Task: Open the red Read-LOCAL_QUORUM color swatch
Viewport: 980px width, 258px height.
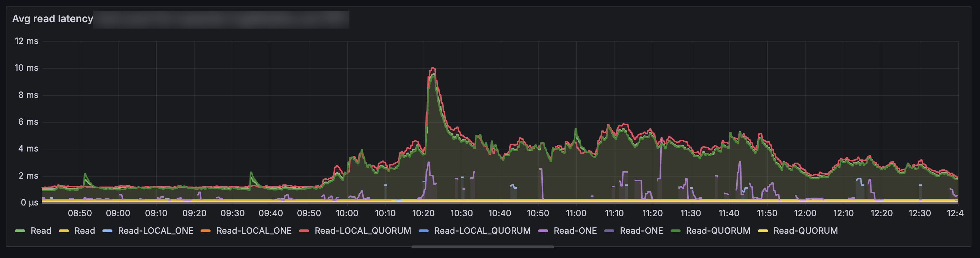Action: pos(304,230)
